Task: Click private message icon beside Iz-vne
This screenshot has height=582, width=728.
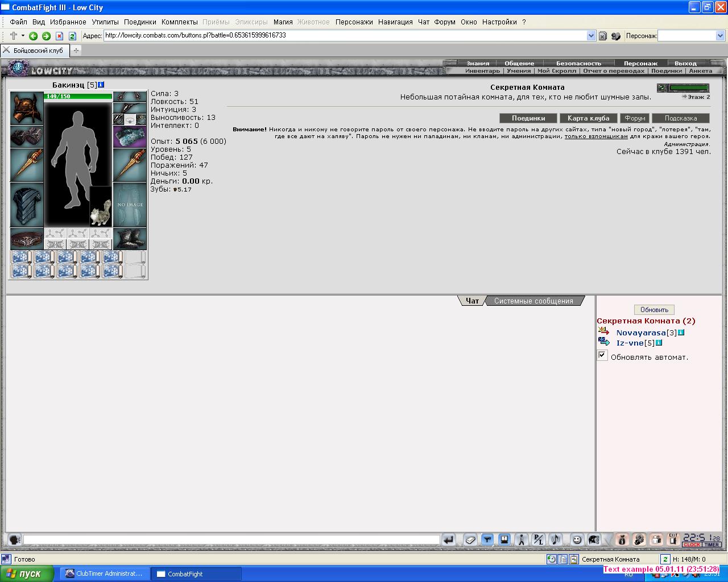Action: [604, 342]
